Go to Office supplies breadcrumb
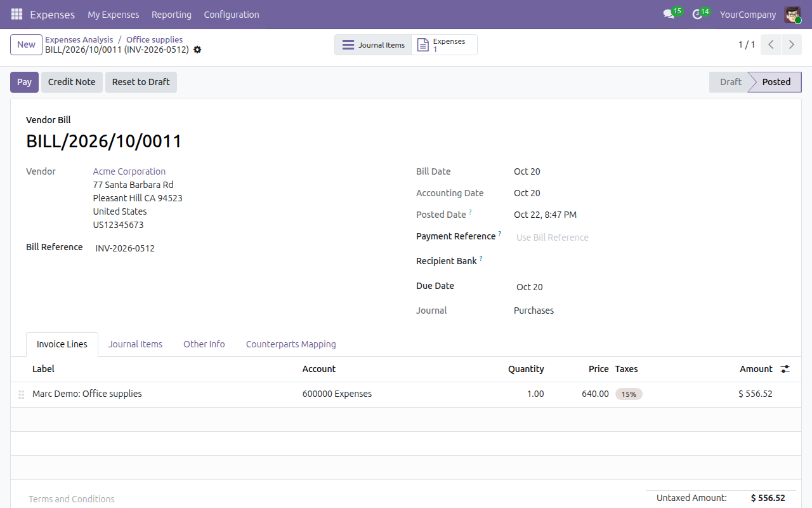 (154, 39)
